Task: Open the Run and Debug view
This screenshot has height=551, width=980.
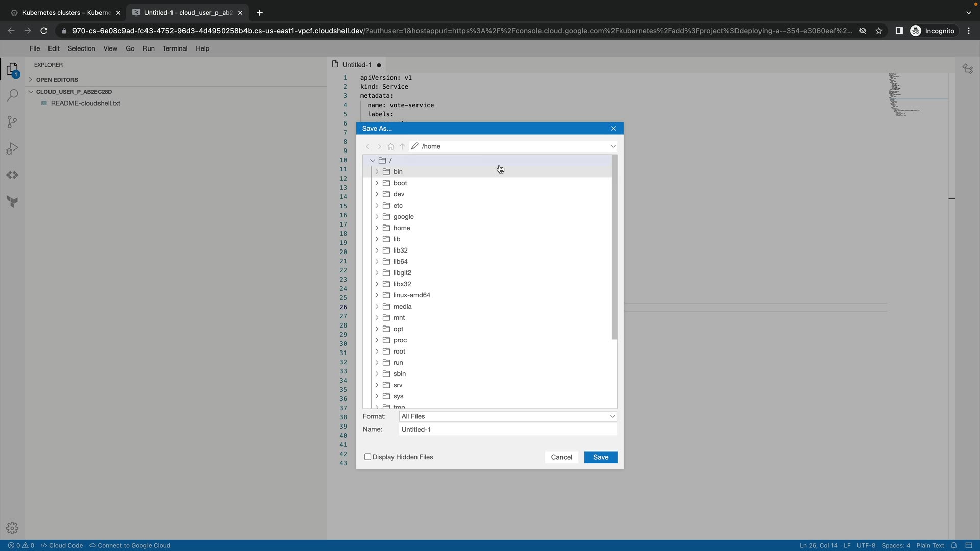Action: click(12, 148)
